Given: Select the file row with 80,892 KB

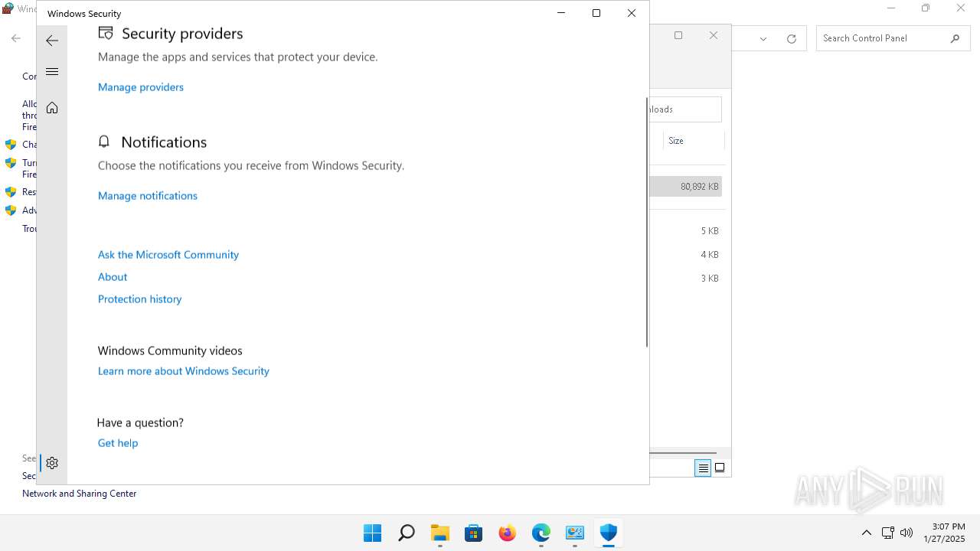Looking at the screenshot, I should pyautogui.click(x=686, y=187).
